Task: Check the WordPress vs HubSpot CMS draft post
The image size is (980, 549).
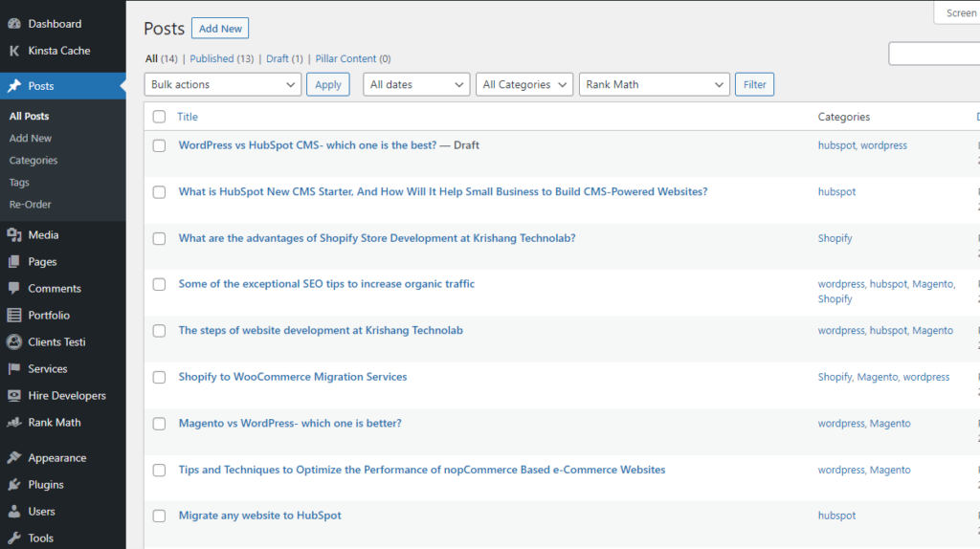Action: pos(160,145)
